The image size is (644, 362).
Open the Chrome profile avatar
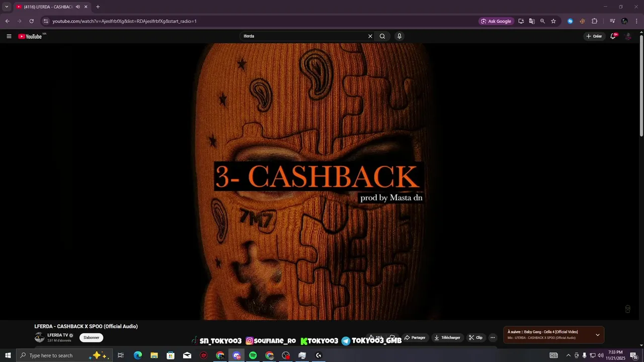[624, 21]
